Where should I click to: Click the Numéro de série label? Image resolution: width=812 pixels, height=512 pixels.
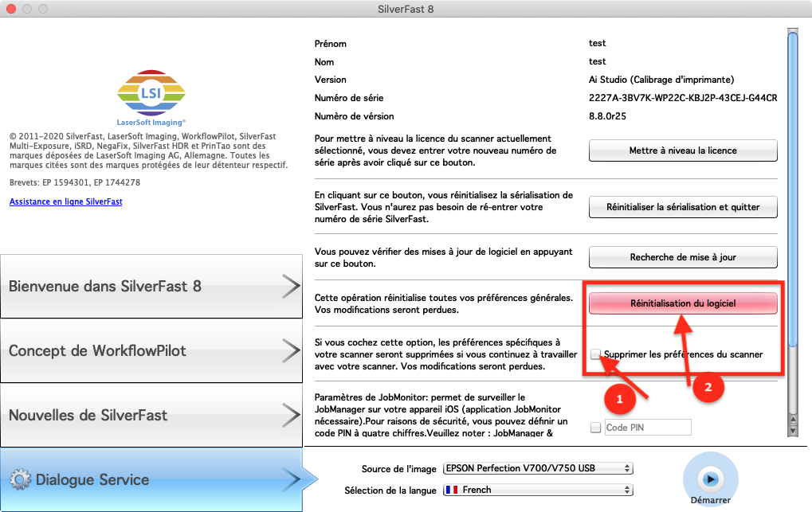pyautogui.click(x=349, y=98)
